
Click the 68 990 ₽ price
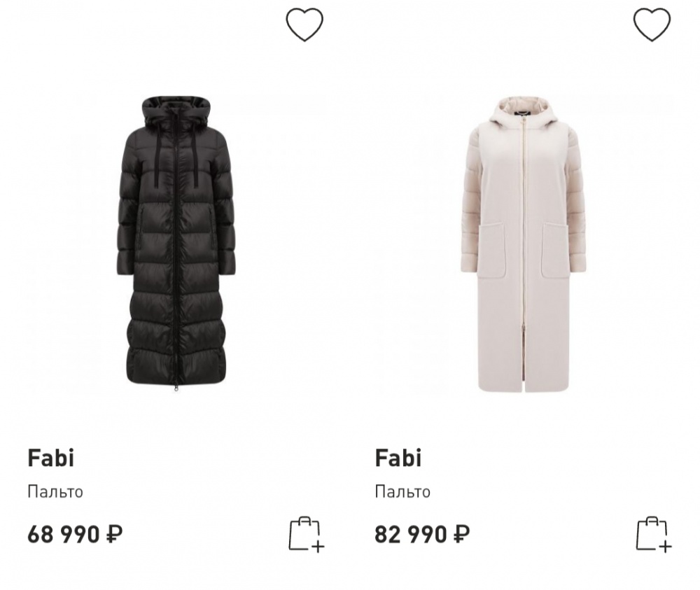pyautogui.click(x=75, y=534)
